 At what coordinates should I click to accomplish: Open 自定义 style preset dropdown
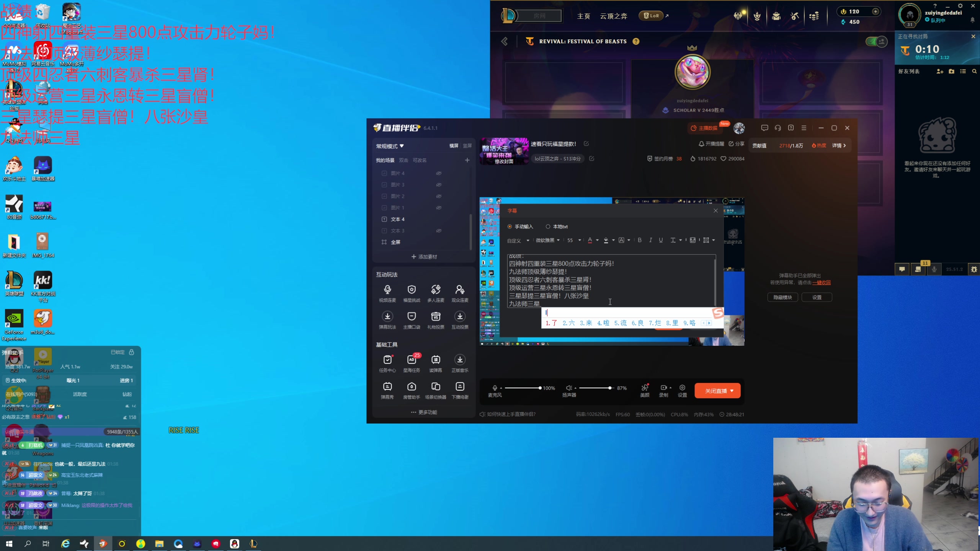[518, 240]
